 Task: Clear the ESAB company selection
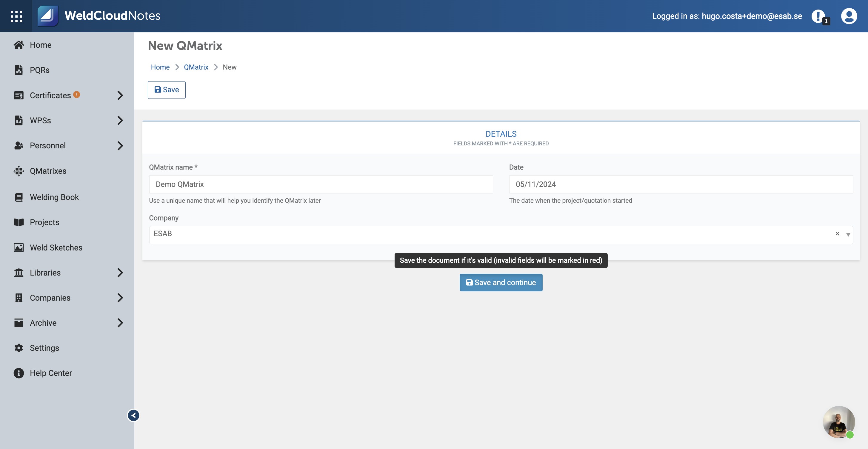coord(837,233)
